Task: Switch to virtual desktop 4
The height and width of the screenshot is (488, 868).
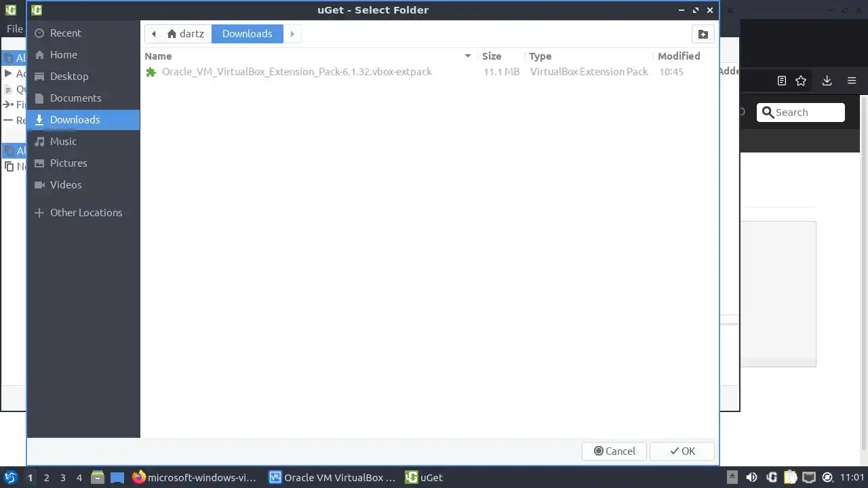Action: click(x=79, y=478)
